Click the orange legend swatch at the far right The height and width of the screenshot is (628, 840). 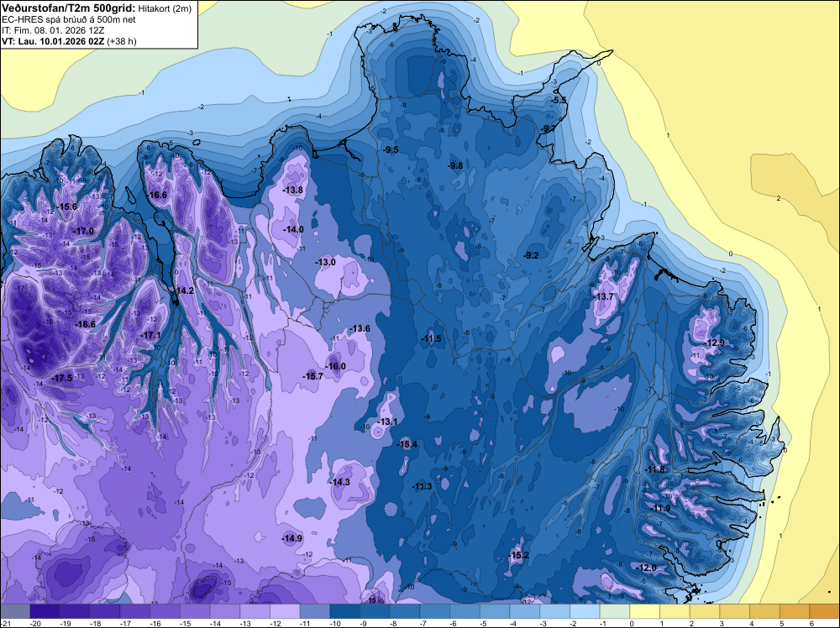[825, 611]
